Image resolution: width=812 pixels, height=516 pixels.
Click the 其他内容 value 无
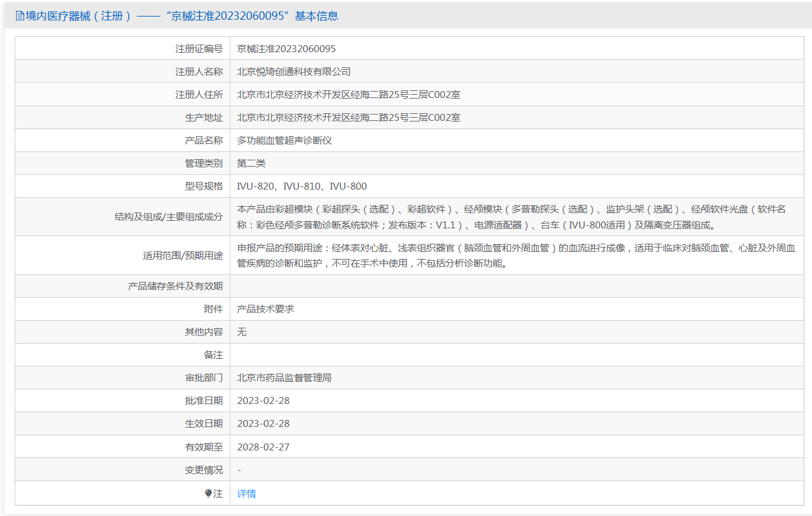(242, 332)
